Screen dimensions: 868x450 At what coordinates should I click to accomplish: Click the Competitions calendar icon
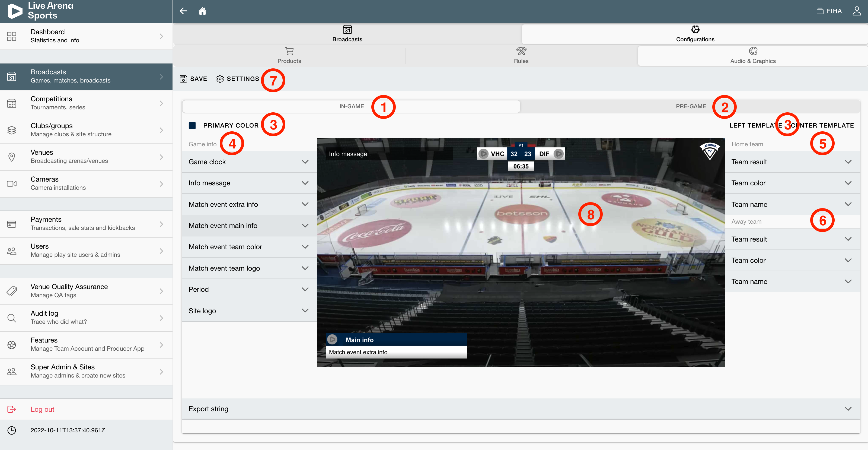(12, 103)
